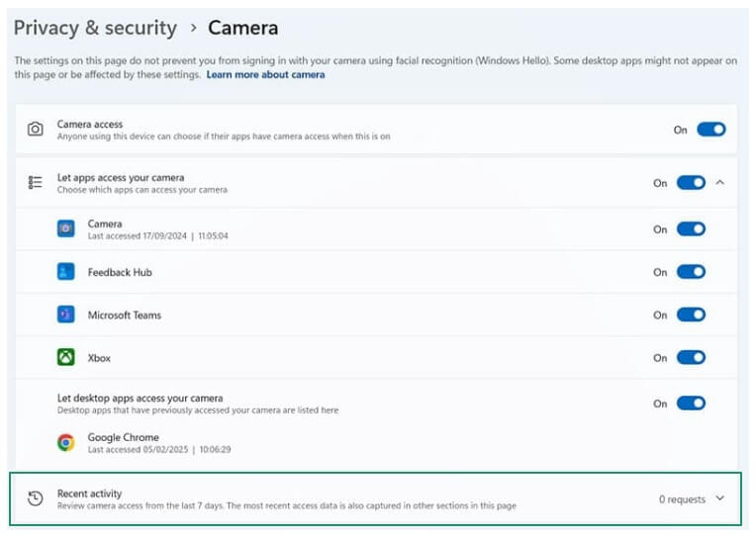Click the Recent activity history clock icon
Viewport: 756px width, 536px height.
[36, 498]
